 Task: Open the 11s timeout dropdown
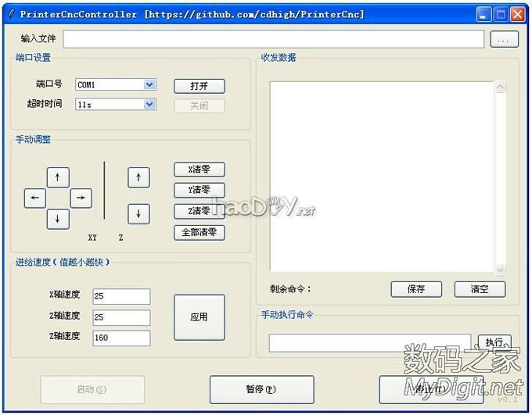(x=149, y=104)
